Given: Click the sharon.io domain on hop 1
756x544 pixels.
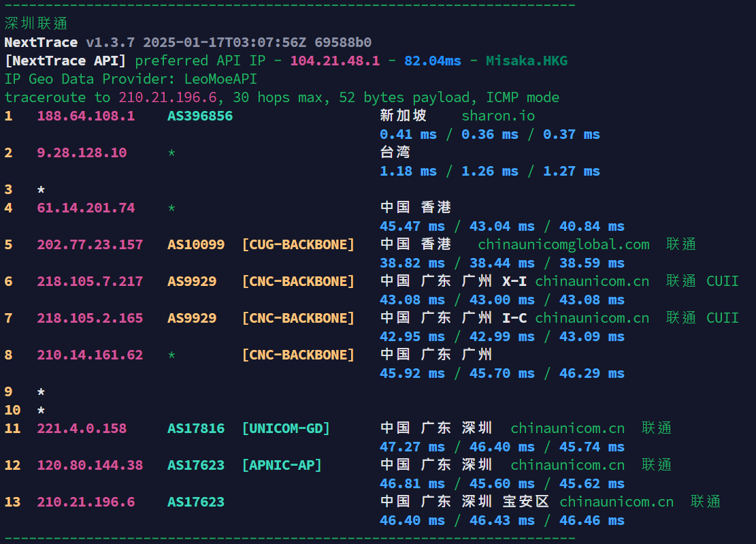Looking at the screenshot, I should tap(499, 116).
